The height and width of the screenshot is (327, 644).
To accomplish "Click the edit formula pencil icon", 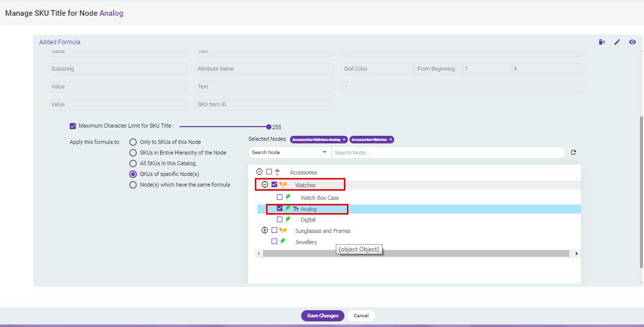I will (x=617, y=42).
